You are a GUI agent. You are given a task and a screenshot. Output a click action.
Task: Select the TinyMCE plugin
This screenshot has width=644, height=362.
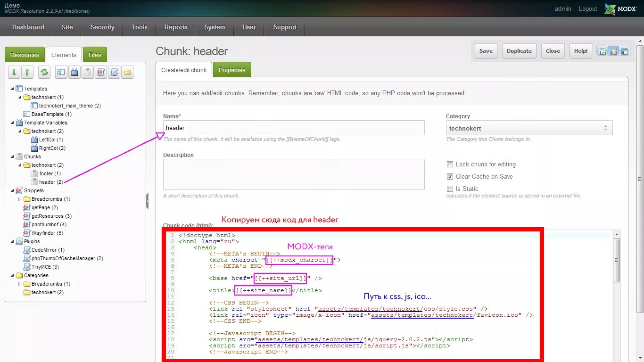tap(45, 267)
